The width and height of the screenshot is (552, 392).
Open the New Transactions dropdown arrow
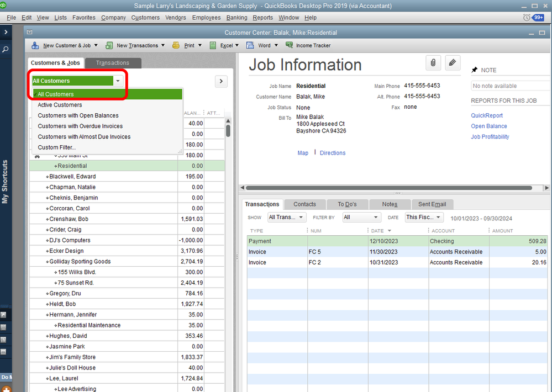pos(162,45)
